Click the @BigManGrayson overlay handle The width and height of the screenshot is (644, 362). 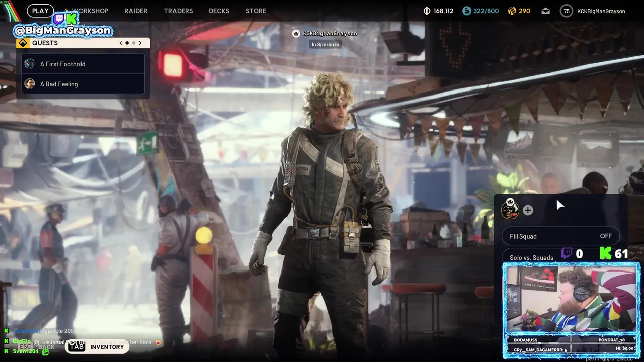63,31
